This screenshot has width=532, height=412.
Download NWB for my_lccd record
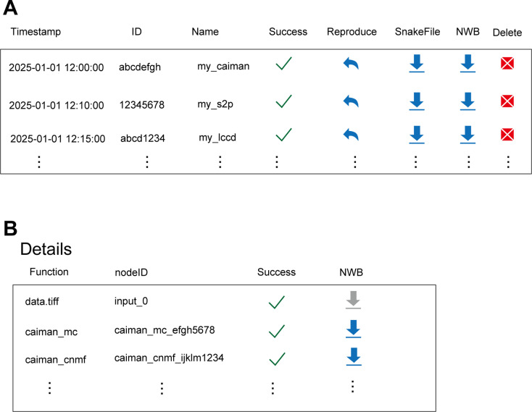pos(467,135)
